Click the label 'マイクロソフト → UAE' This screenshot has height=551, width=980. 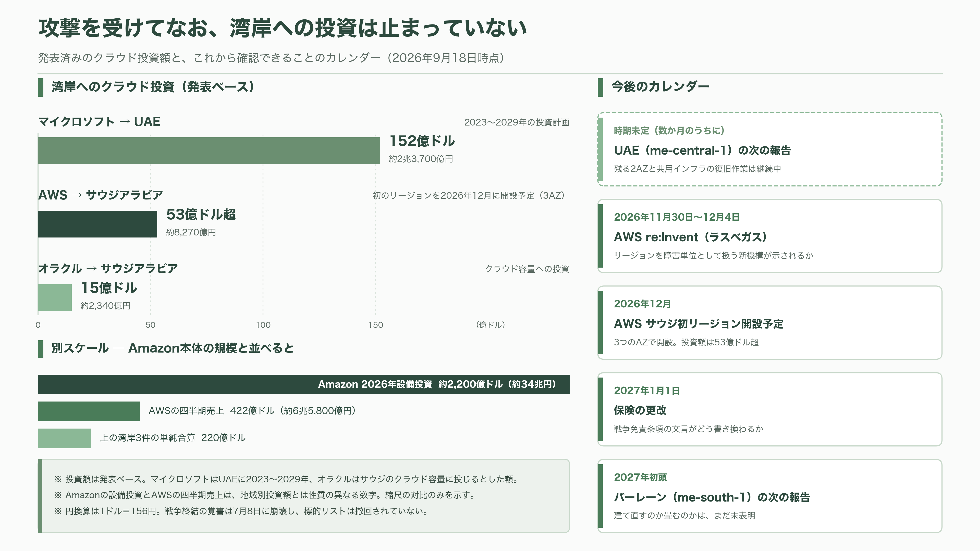point(99,122)
